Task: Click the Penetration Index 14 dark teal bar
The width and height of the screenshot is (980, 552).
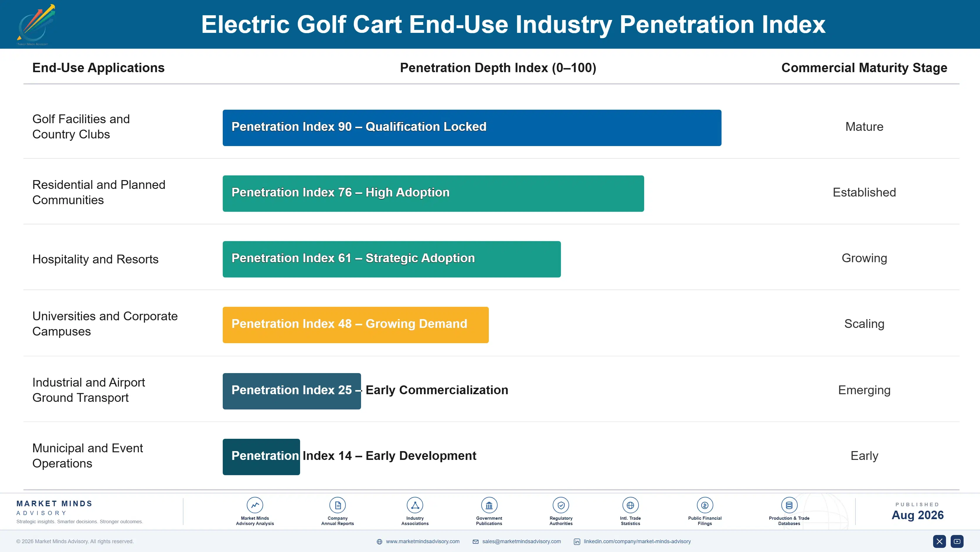Action: [x=261, y=457]
